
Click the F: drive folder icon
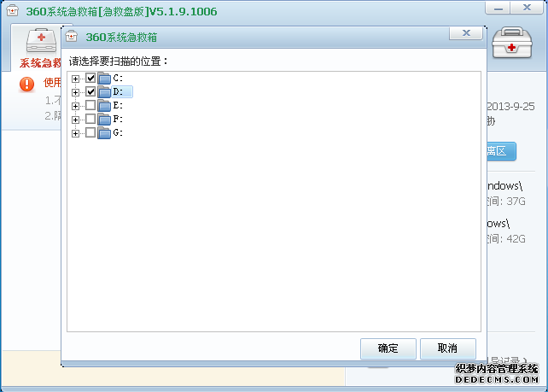[x=104, y=120]
